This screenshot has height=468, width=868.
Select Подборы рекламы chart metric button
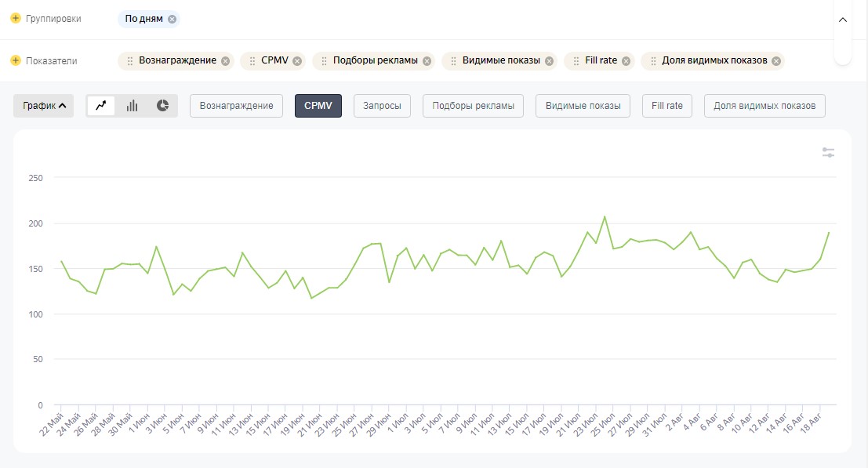tap(473, 106)
